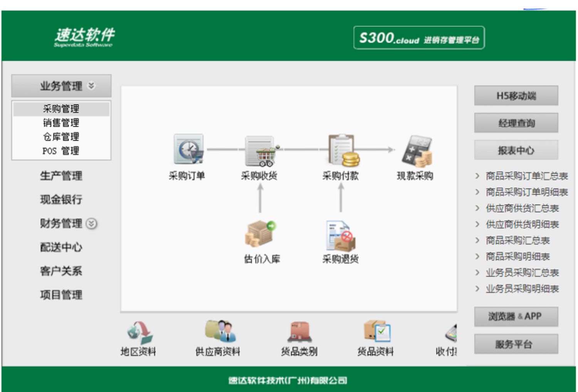Image resolution: width=578 pixels, height=392 pixels.
Task: Open the 货品类别 box icon
Action: (x=300, y=332)
